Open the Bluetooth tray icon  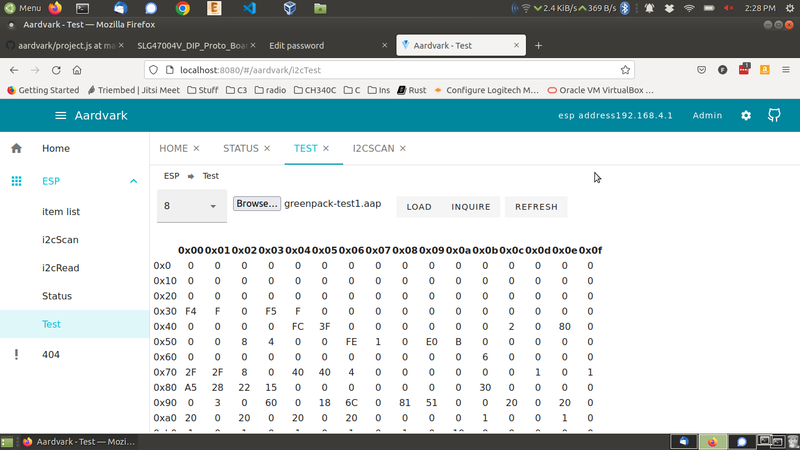(x=624, y=8)
